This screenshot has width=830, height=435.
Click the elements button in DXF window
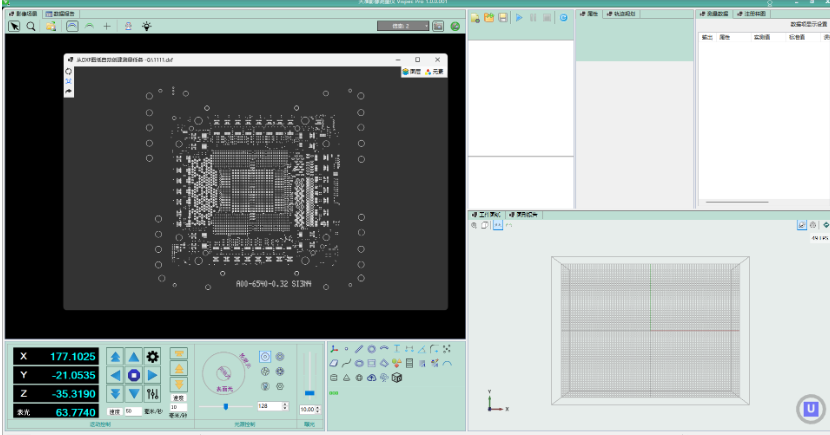[x=435, y=71]
